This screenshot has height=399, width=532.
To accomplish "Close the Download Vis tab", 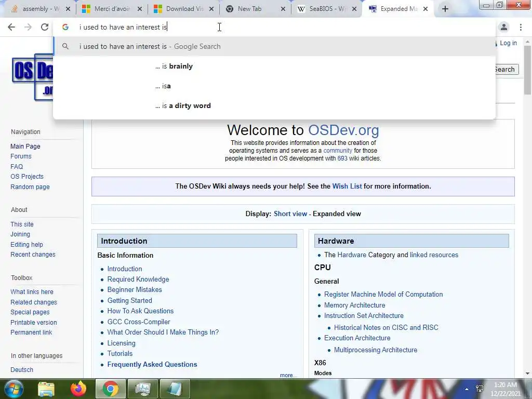I will [x=211, y=9].
